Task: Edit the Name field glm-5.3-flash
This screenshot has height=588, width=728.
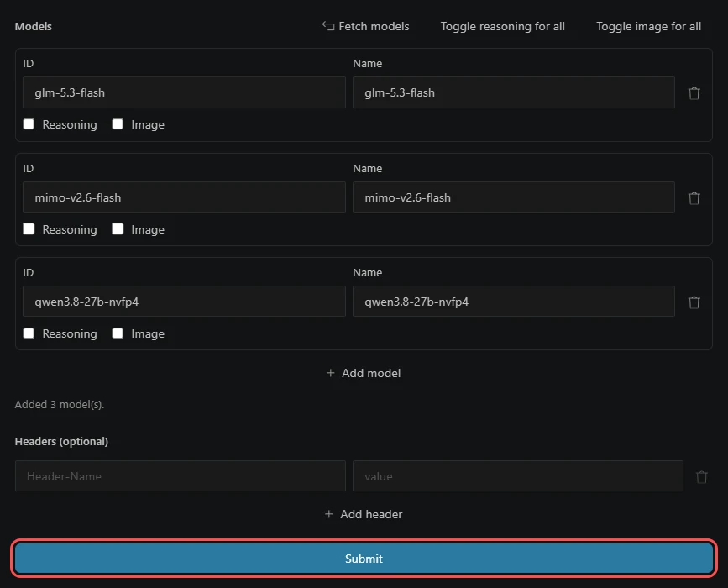Action: pos(514,92)
